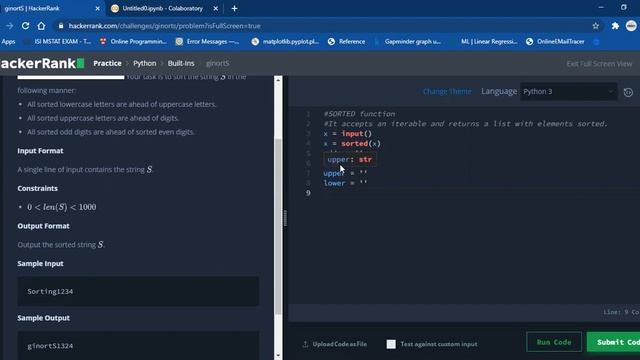640x360 pixels.
Task: Open the Python 3 language dropdown
Action: [x=568, y=91]
